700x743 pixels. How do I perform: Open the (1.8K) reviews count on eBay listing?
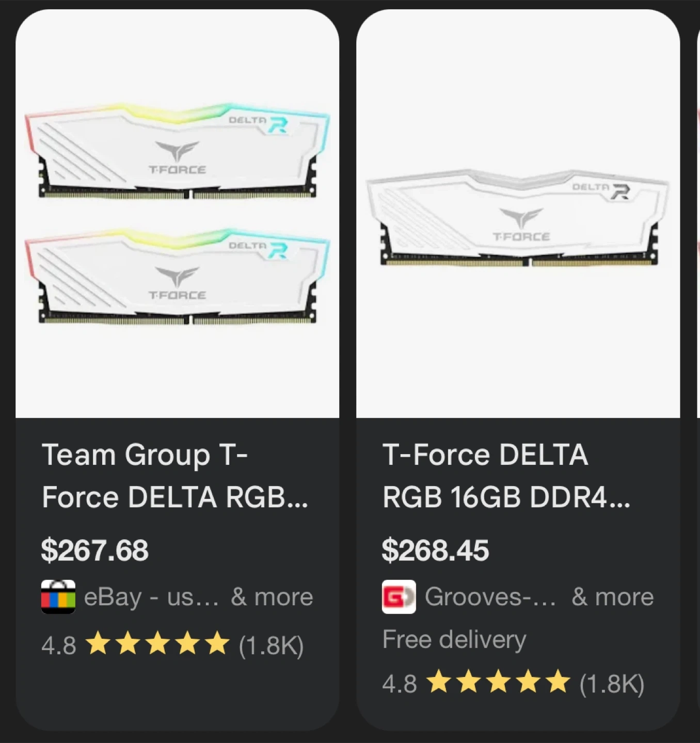[x=271, y=645]
